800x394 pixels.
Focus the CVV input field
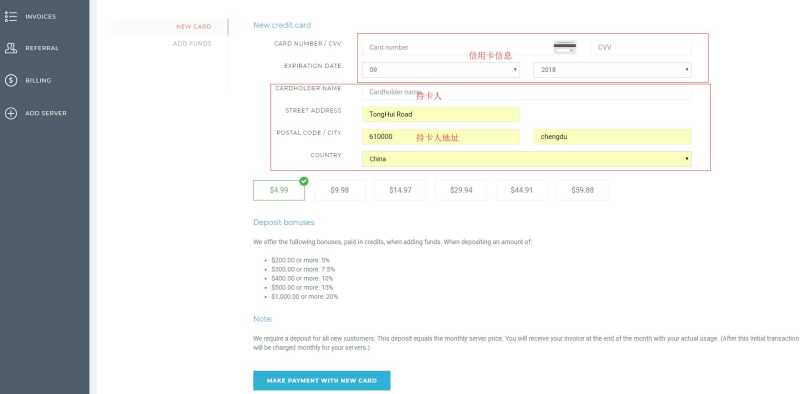(x=641, y=47)
